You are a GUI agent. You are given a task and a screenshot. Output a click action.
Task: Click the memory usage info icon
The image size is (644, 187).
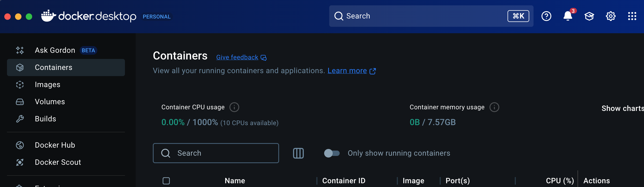click(x=494, y=107)
